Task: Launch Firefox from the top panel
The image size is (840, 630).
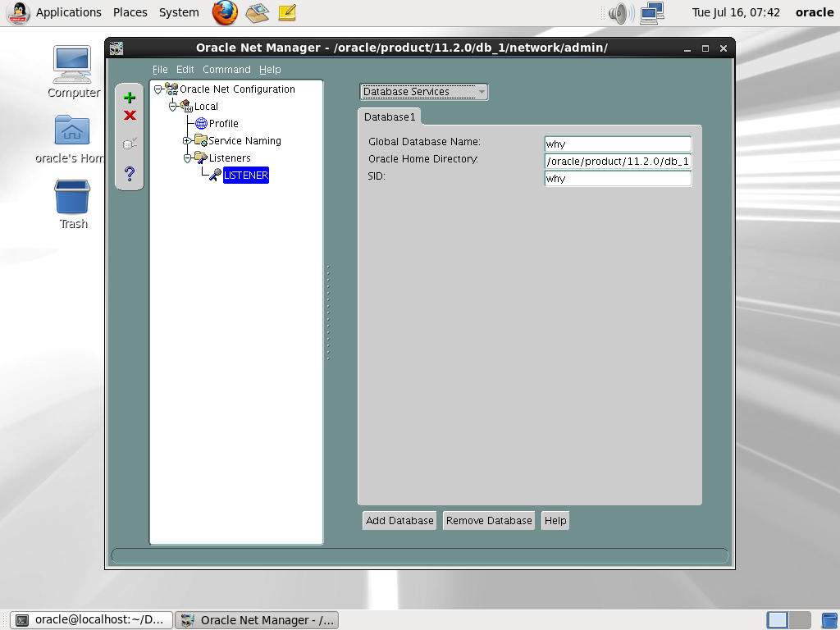Action: click(225, 12)
